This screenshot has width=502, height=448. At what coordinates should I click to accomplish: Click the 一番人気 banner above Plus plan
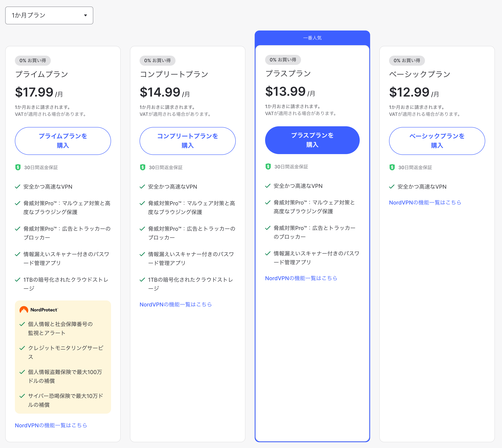coord(312,38)
